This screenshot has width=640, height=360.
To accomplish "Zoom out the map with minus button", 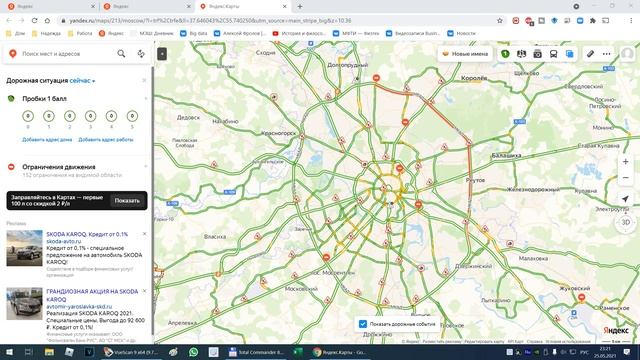I will coord(625,178).
